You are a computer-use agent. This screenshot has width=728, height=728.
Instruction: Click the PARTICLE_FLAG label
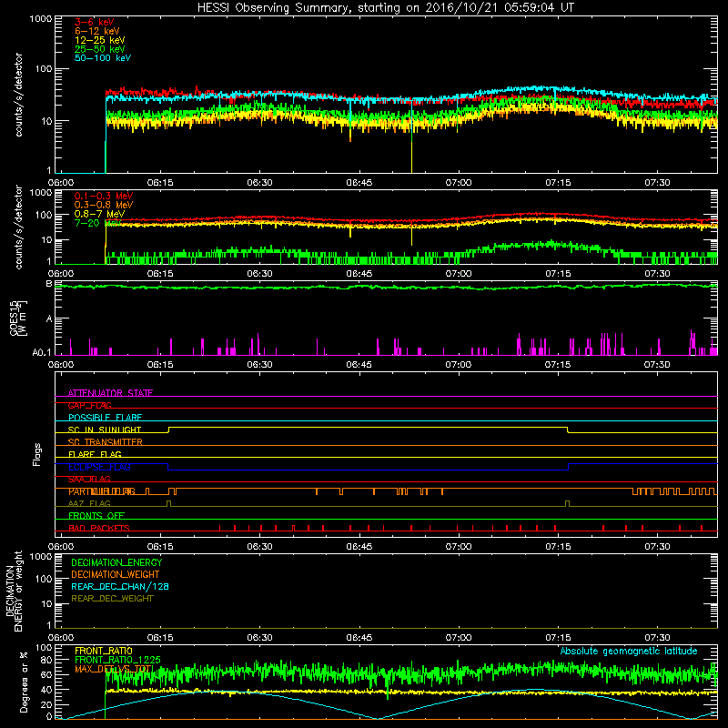coord(102,491)
